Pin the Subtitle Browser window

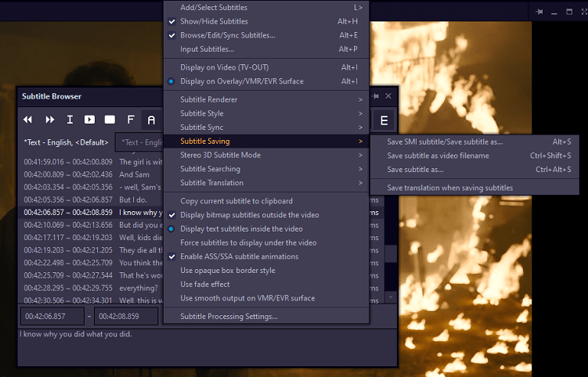[x=376, y=96]
